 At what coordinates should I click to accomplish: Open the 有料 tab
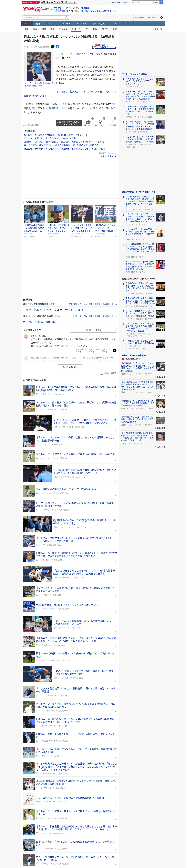coord(129,24)
